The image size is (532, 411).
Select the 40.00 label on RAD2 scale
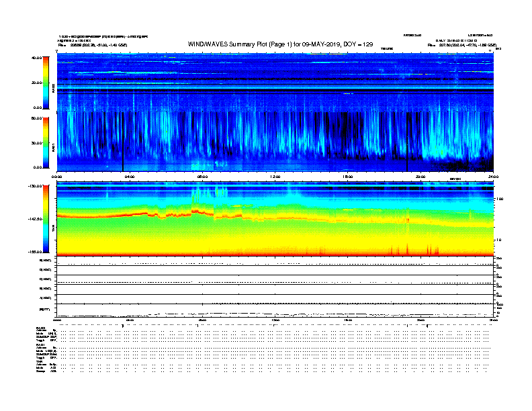click(x=36, y=58)
